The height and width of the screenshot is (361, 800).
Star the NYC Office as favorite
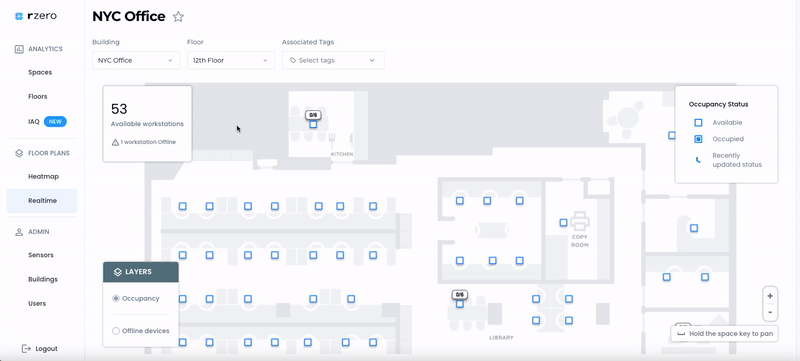[x=178, y=17]
